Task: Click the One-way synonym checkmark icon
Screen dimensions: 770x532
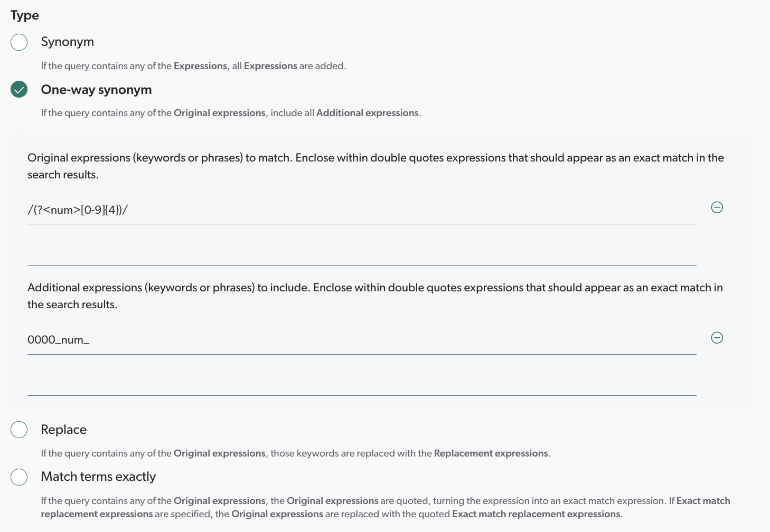Action: coord(18,89)
